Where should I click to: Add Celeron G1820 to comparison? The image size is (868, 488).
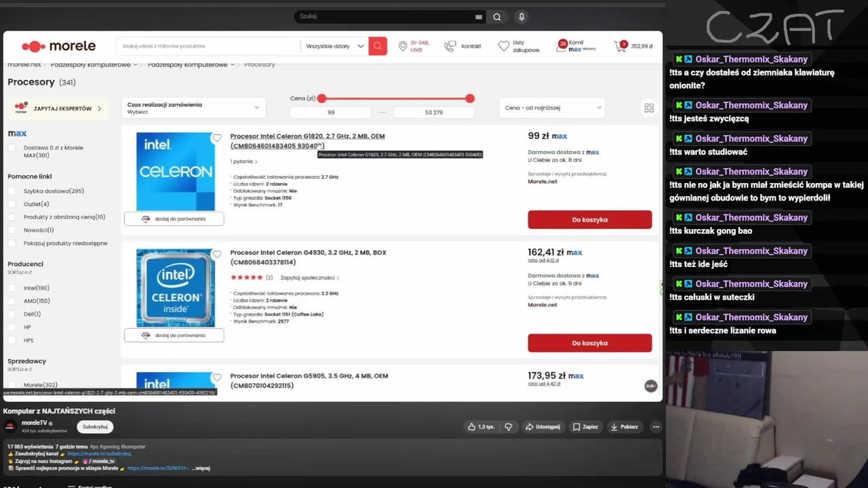pyautogui.click(x=174, y=219)
